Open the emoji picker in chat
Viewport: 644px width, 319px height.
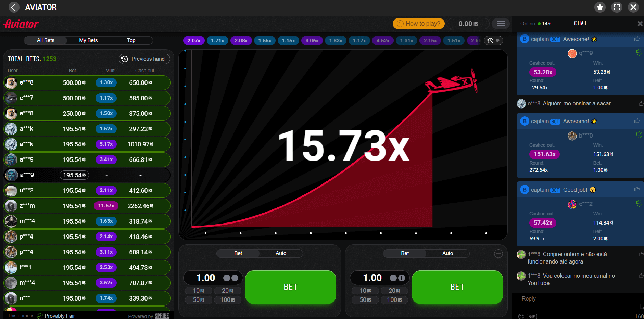pyautogui.click(x=521, y=316)
